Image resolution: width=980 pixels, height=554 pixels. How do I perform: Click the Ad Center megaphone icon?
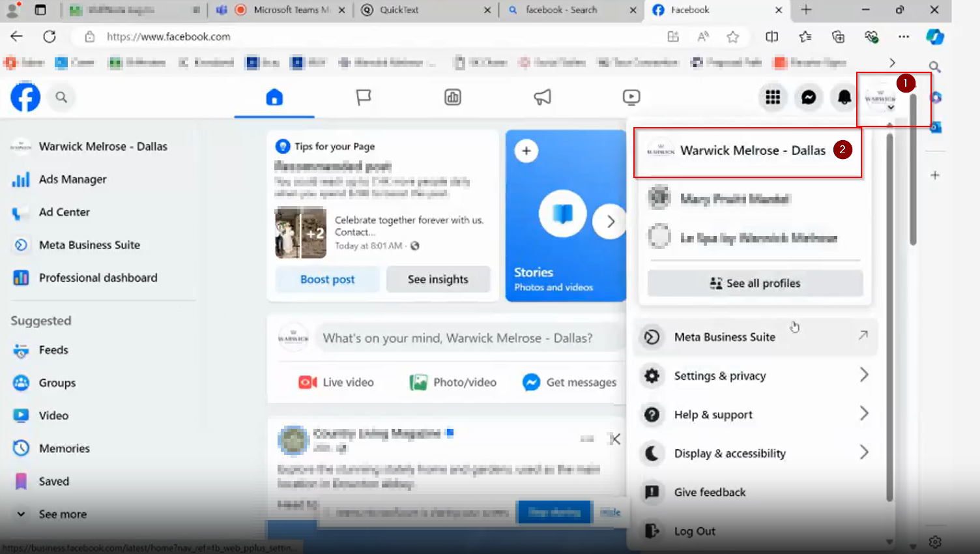541,97
